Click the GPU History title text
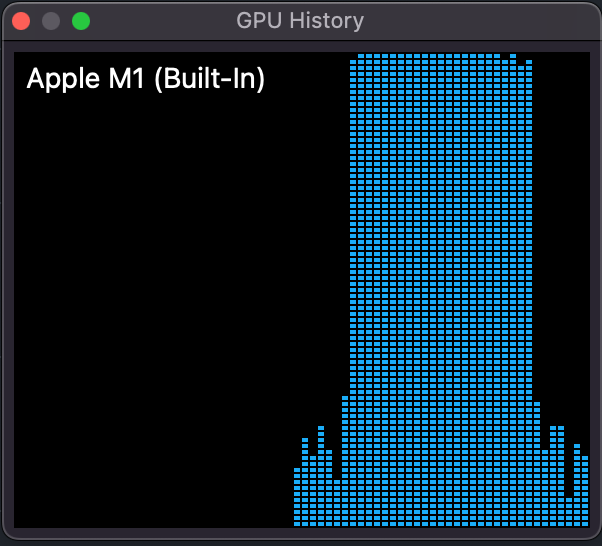The height and width of the screenshot is (546, 602). point(300,20)
